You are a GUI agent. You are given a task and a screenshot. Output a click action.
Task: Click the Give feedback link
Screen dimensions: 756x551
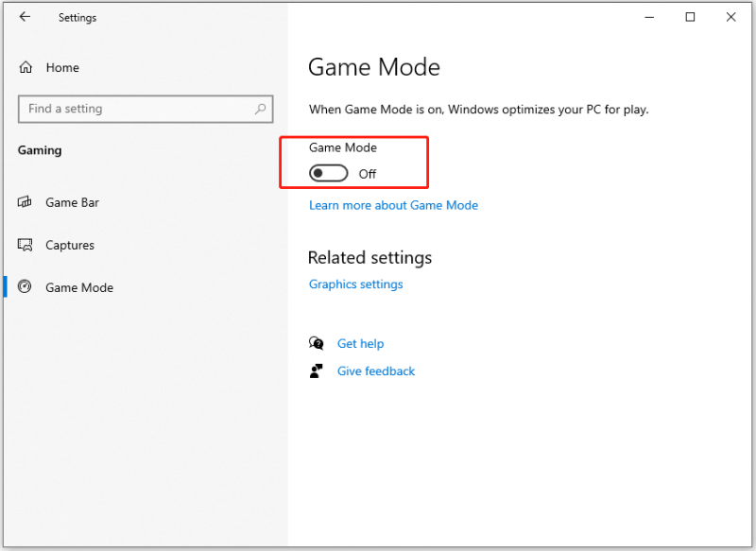[376, 371]
